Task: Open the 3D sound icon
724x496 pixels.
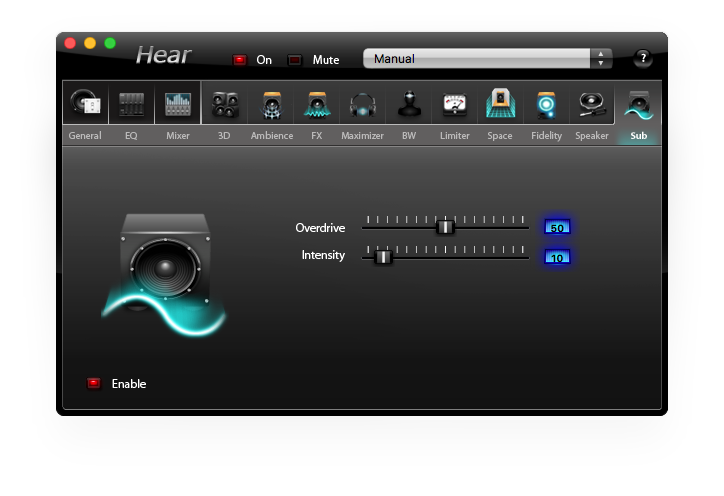Action: (224, 104)
